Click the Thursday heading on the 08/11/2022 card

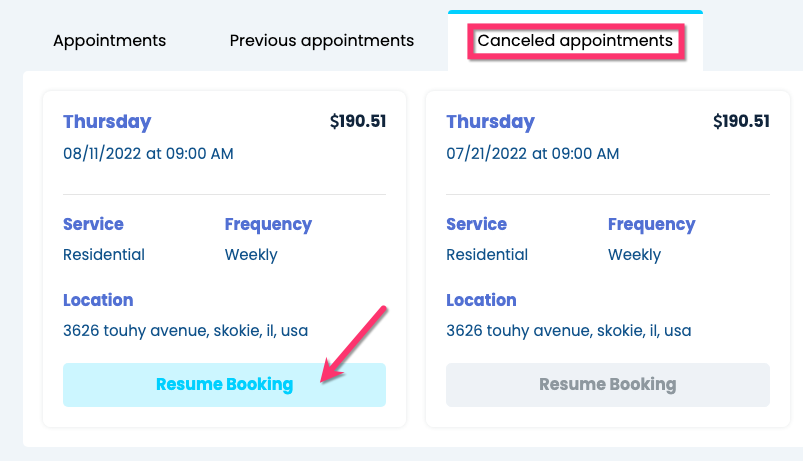point(107,122)
